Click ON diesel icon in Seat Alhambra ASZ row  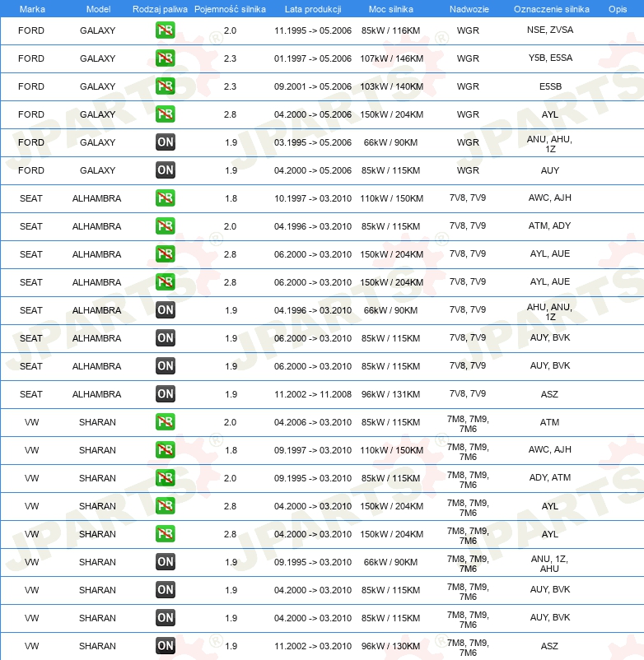(x=165, y=394)
